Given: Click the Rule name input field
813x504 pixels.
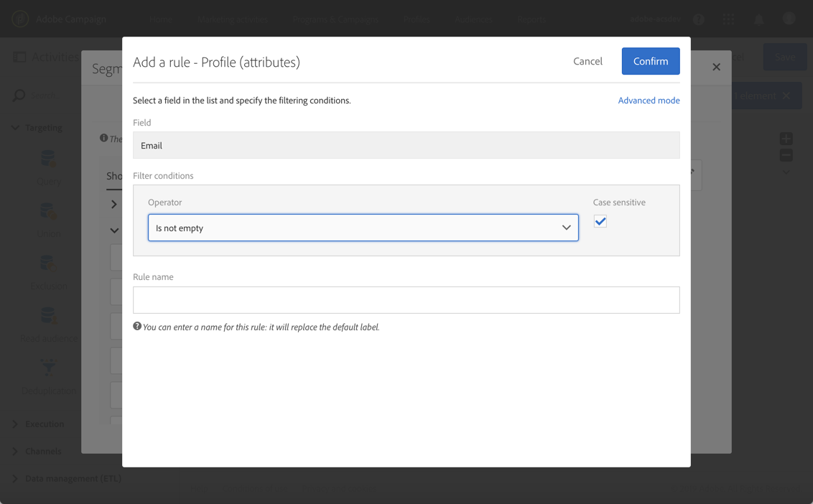Looking at the screenshot, I should pyautogui.click(x=406, y=300).
